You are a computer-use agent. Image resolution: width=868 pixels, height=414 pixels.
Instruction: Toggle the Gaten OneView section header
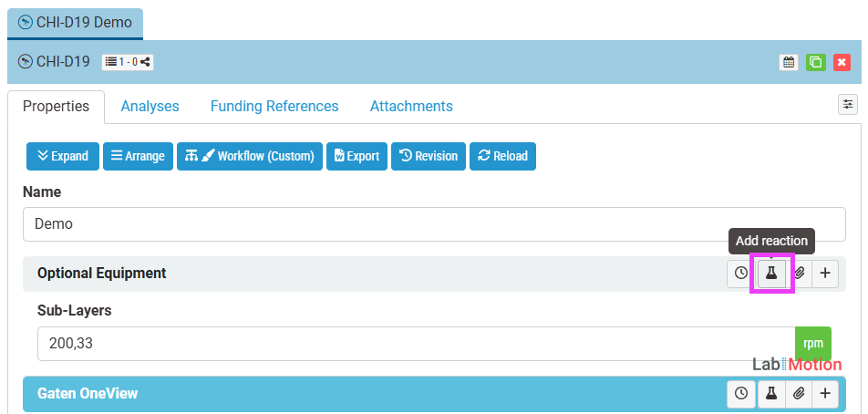pyautogui.click(x=274, y=393)
